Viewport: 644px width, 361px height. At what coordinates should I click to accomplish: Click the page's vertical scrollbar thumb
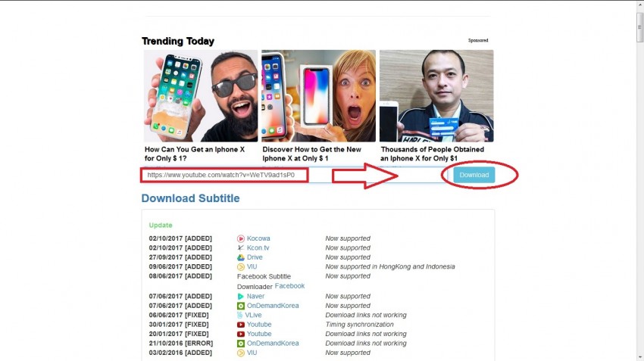pos(639,26)
